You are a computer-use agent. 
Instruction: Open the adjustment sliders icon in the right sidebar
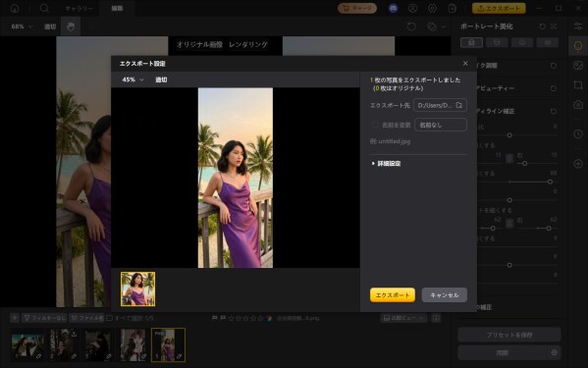coord(578,26)
